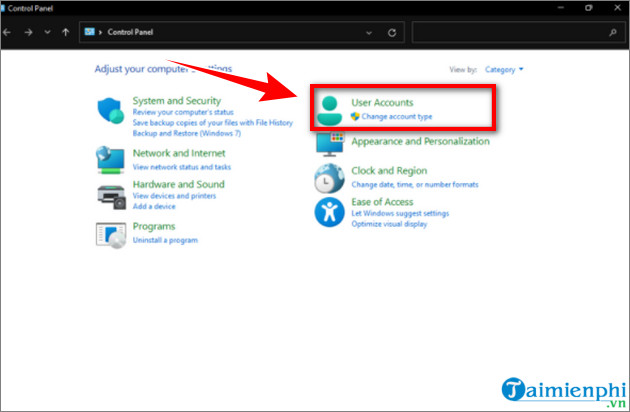Image resolution: width=630 pixels, height=412 pixels.
Task: Focus the Control Panel search box
Action: 518,33
